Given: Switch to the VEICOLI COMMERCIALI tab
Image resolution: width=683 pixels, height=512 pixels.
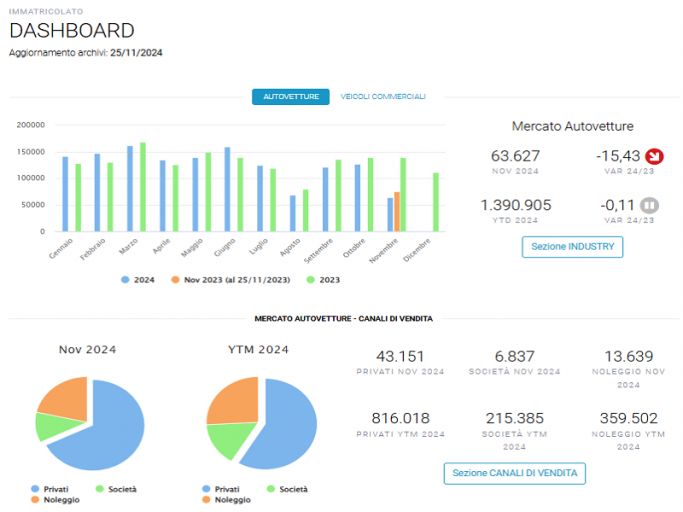Looking at the screenshot, I should click(383, 97).
